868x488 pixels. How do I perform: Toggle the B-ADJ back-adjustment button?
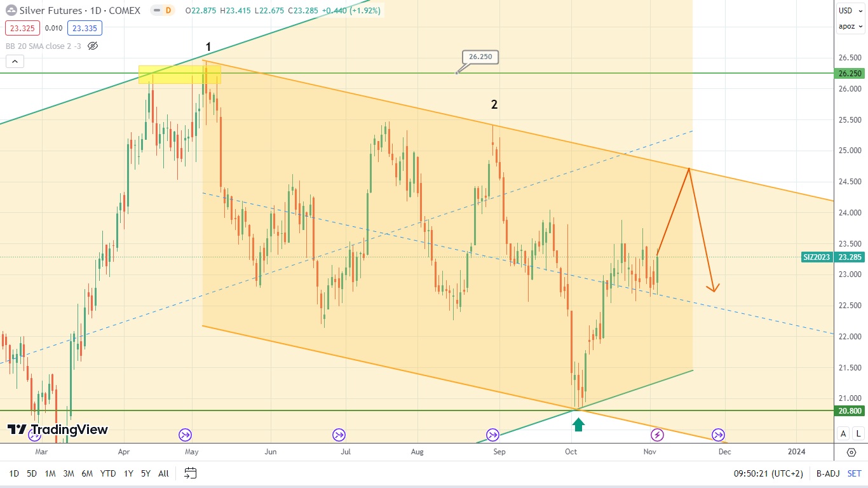[827, 473]
